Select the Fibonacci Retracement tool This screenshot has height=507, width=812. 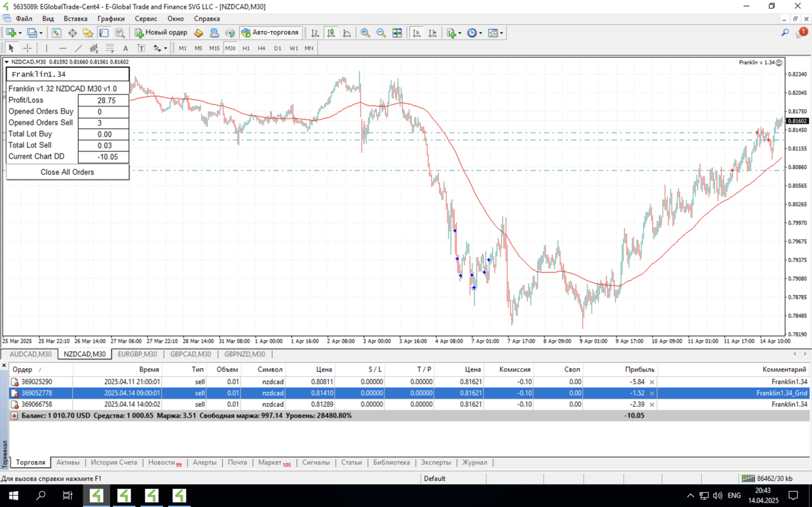pos(110,48)
